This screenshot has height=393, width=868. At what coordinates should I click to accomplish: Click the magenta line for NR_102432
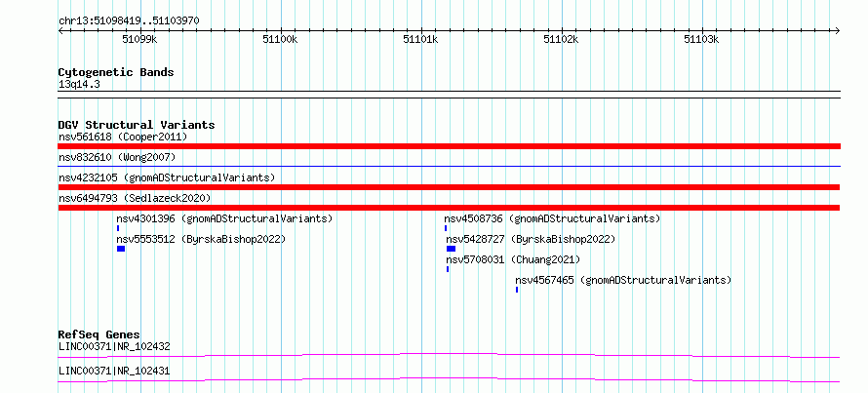[449, 355]
